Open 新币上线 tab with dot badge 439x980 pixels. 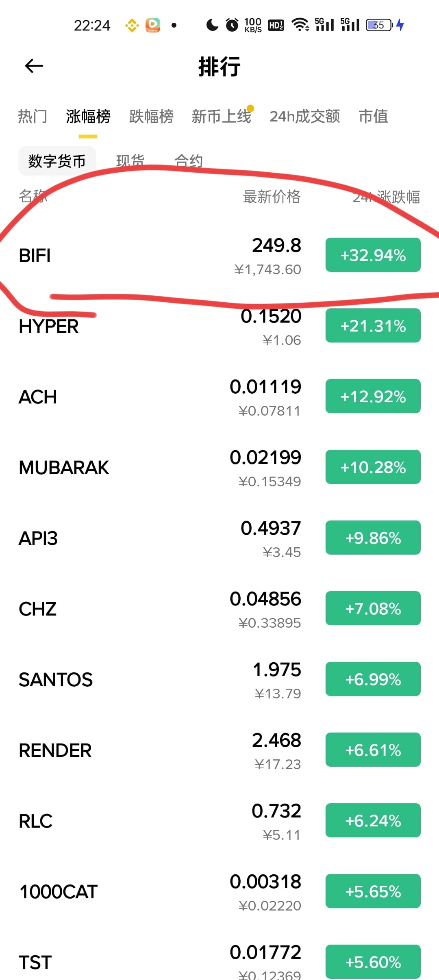coord(222,116)
